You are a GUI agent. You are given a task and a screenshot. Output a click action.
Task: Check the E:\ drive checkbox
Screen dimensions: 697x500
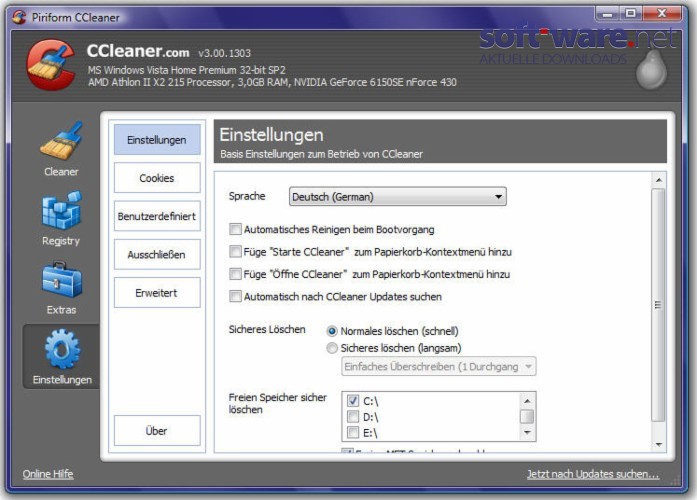[x=353, y=432]
